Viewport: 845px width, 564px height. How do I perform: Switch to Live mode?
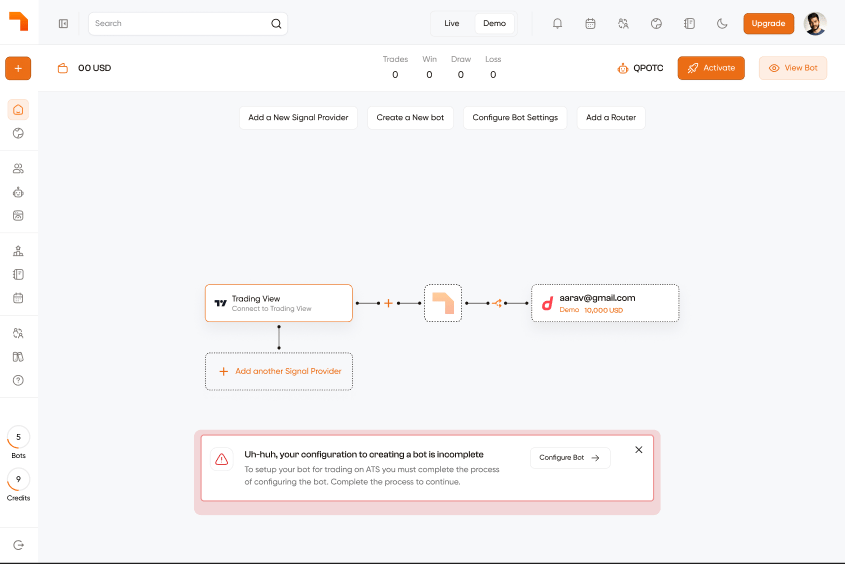click(452, 24)
